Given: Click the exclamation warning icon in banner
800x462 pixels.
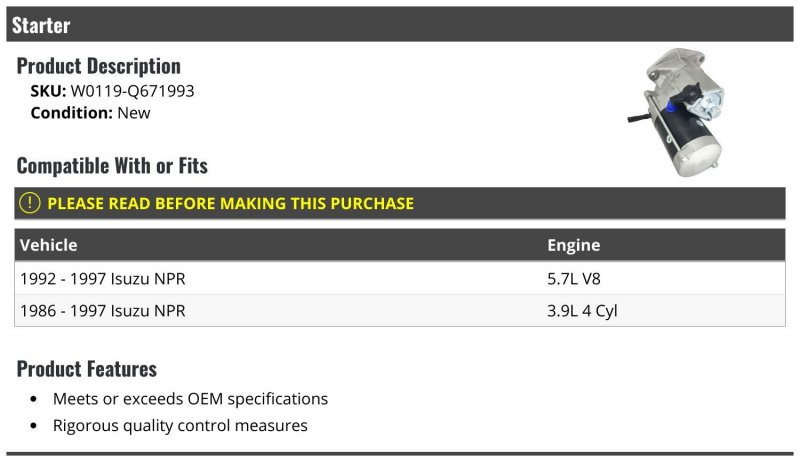Looking at the screenshot, I should (x=30, y=203).
